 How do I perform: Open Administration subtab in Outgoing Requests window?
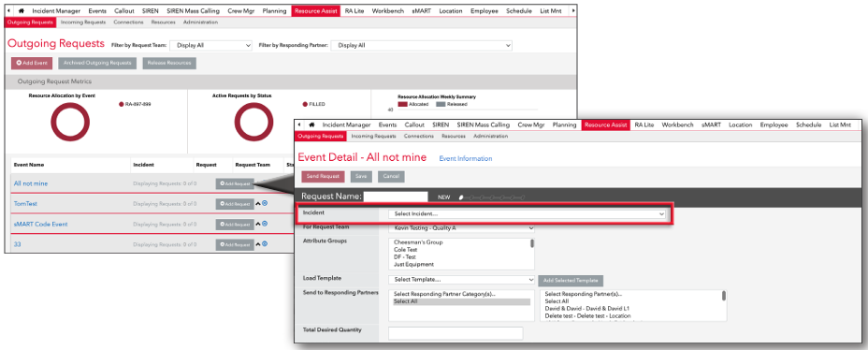200,22
